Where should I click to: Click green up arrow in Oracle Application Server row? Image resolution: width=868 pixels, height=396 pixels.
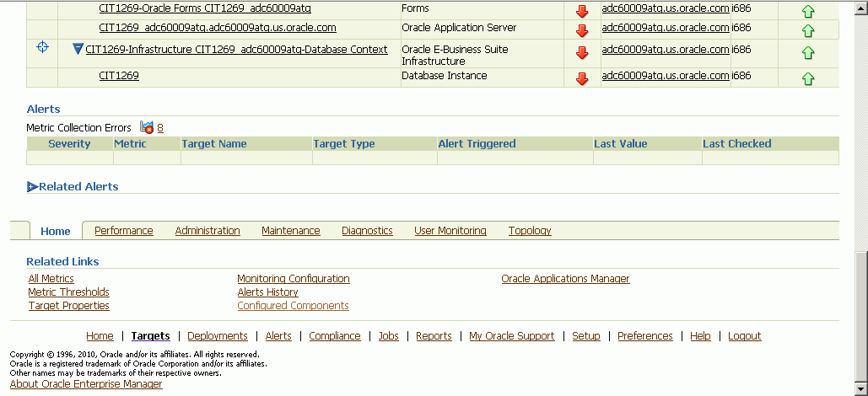tap(808, 29)
